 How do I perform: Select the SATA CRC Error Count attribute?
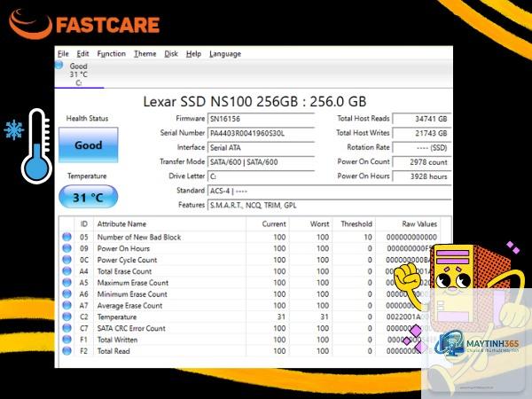click(131, 328)
